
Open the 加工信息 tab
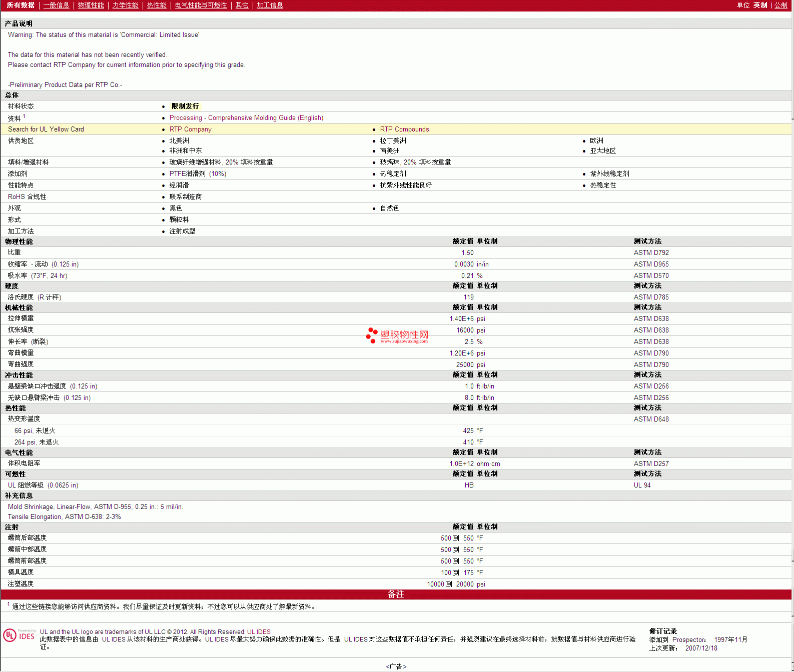tap(270, 5)
